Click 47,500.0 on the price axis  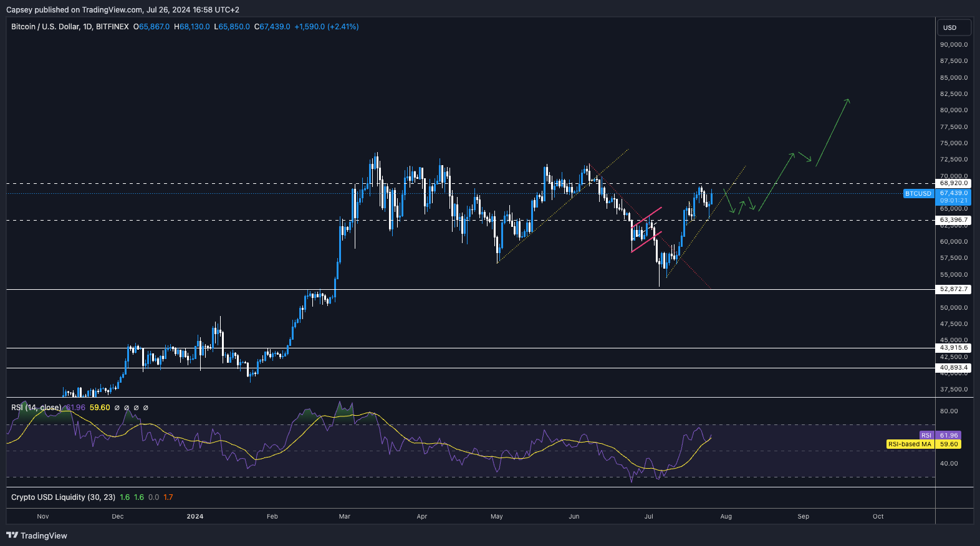pos(954,324)
